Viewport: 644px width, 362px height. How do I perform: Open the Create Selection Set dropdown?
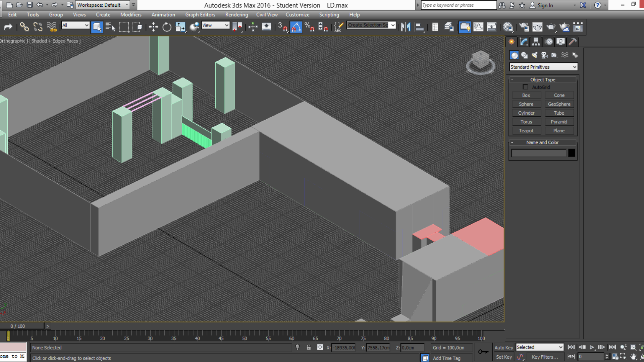point(371,25)
